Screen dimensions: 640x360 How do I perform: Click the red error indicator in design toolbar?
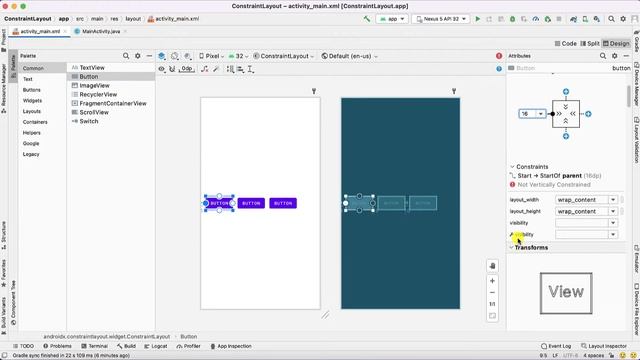[499, 56]
